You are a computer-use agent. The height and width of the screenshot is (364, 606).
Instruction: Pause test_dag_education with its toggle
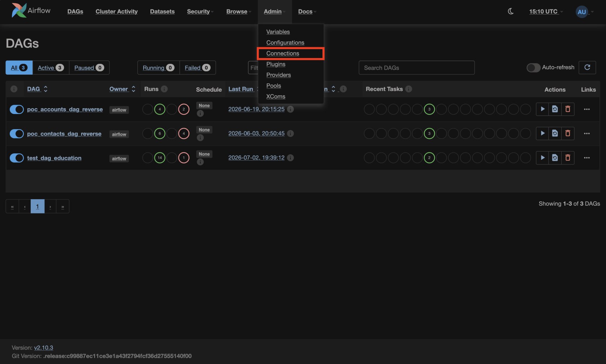[17, 158]
